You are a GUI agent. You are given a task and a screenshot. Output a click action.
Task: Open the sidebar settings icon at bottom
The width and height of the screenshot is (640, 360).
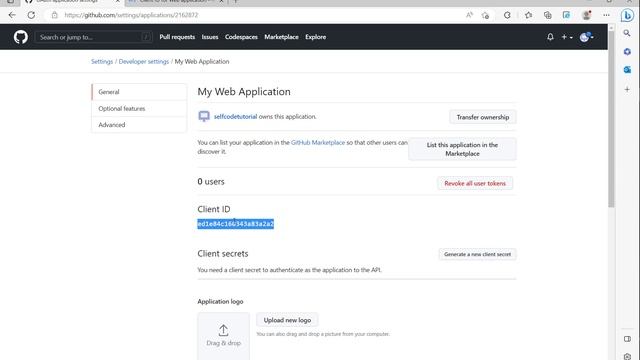(x=627, y=356)
